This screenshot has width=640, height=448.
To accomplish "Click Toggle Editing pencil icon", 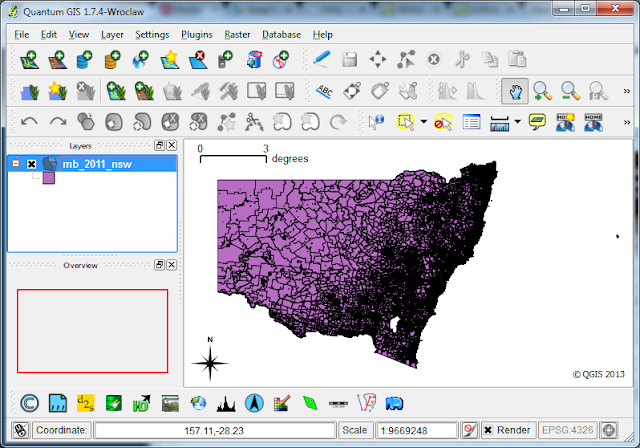I will pyautogui.click(x=322, y=59).
